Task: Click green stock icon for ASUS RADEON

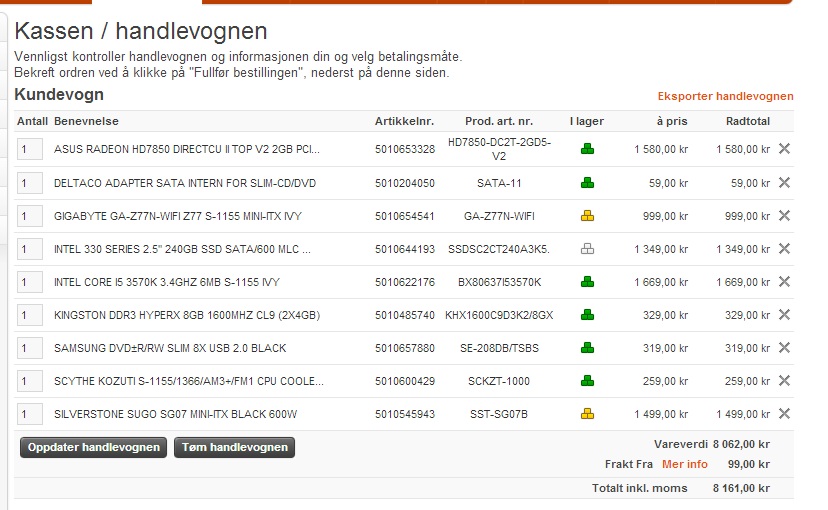Action: click(587, 149)
